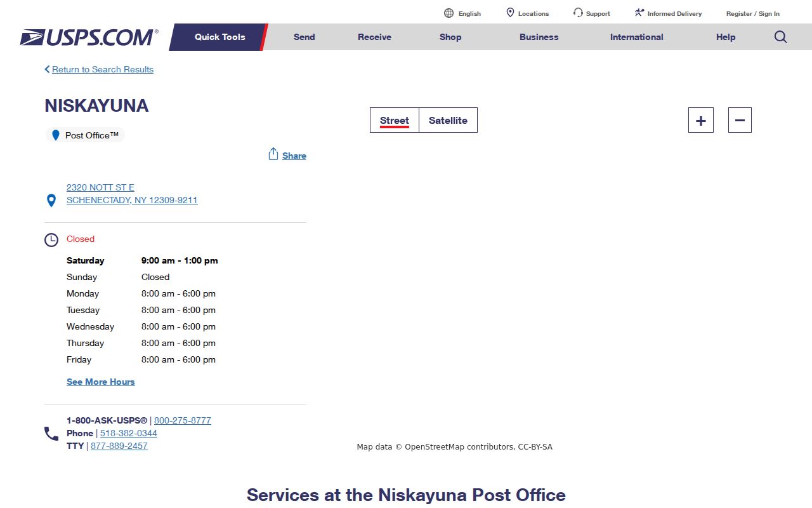The image size is (812, 508).
Task: Click local phone number 518-382-0344
Action: [x=129, y=433]
